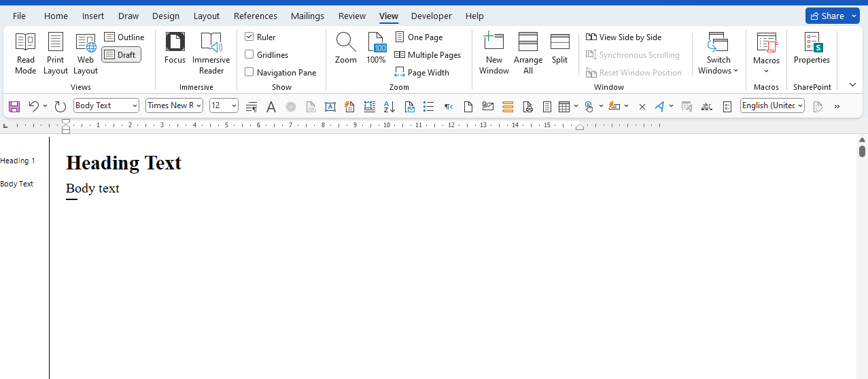The height and width of the screenshot is (379, 868).
Task: Open the table insert dropdown arrow
Action: tap(576, 106)
